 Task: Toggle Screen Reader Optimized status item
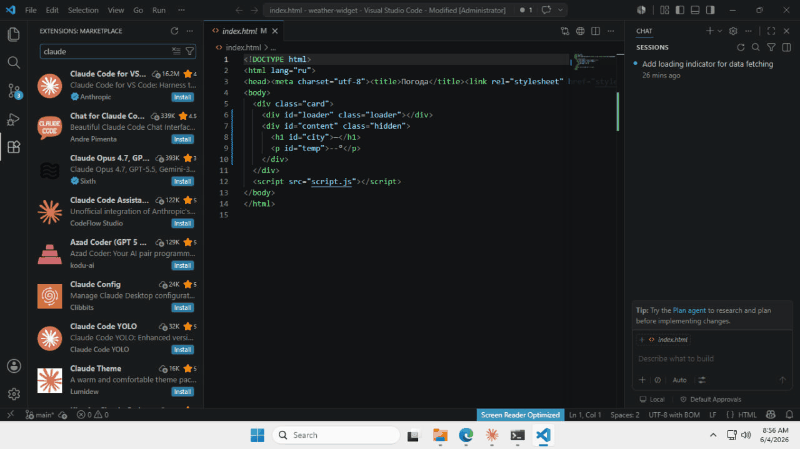point(520,415)
